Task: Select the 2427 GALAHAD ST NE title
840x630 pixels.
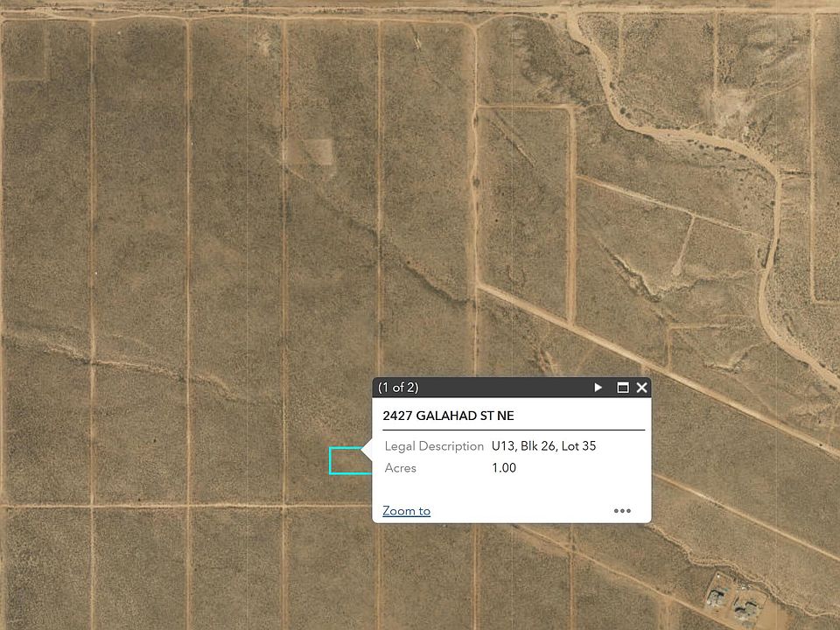Action: [x=448, y=416]
